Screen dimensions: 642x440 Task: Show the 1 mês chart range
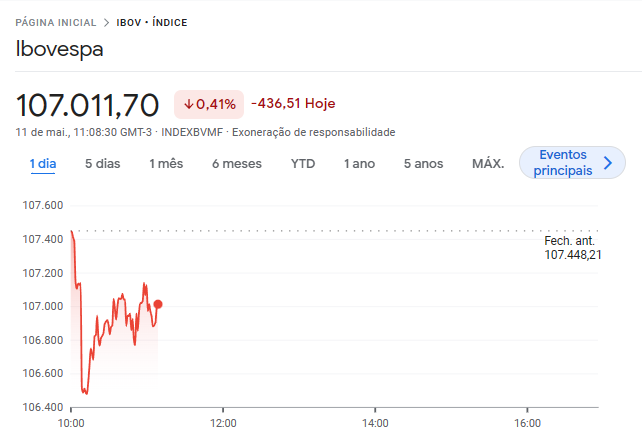(x=166, y=163)
